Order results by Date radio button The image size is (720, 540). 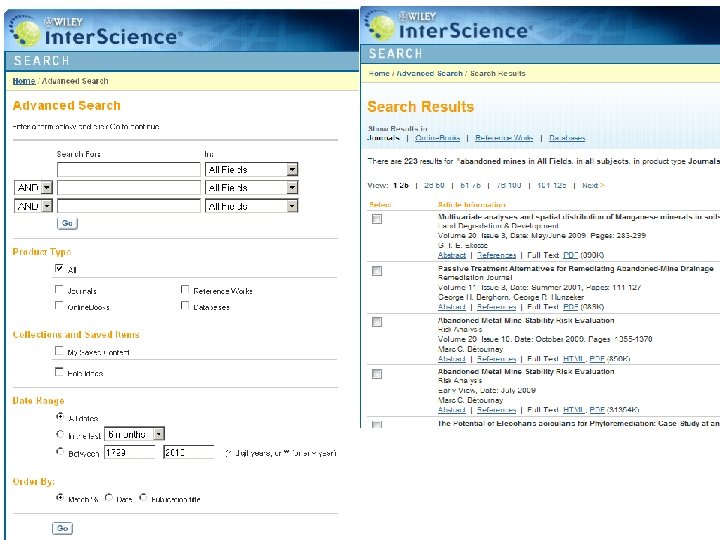109,497
